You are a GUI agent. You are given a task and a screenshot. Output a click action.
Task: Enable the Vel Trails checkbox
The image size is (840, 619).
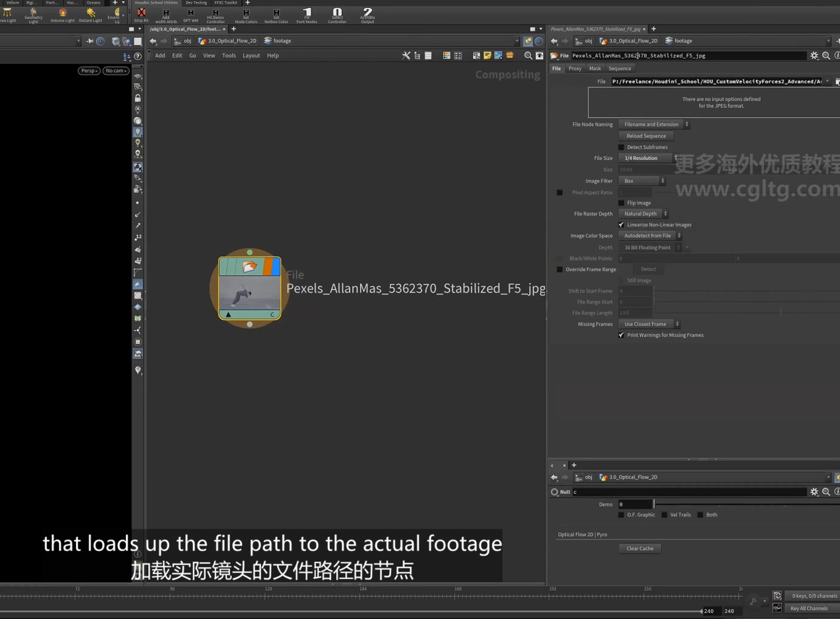coord(664,515)
